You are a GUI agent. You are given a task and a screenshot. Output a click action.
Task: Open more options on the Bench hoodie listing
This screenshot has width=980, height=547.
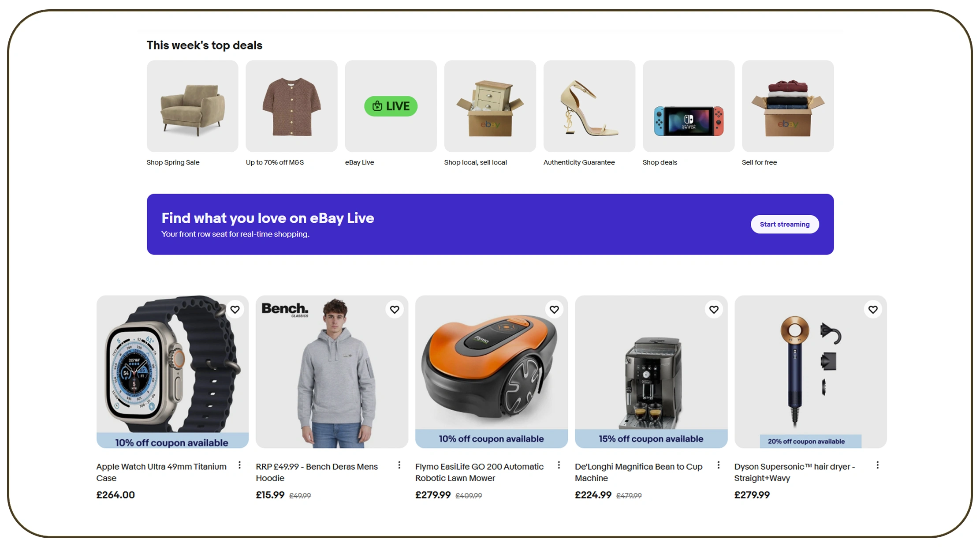399,465
